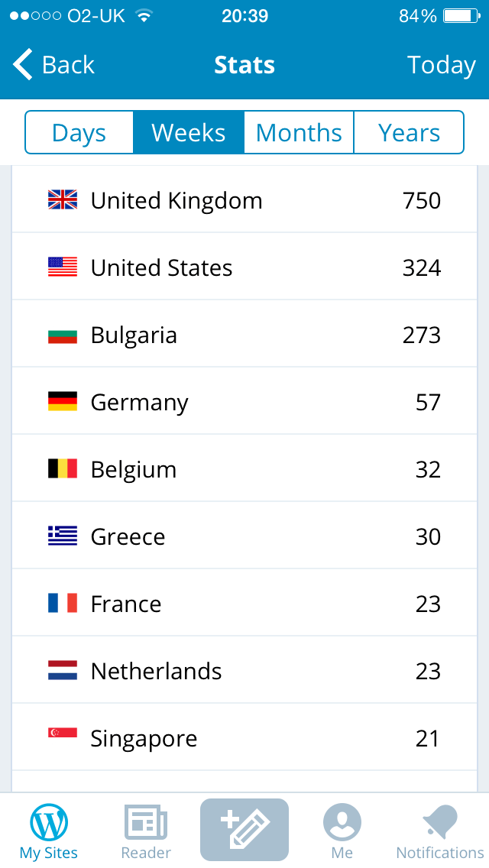
Task: Switch to the Days segment
Action: click(x=79, y=133)
